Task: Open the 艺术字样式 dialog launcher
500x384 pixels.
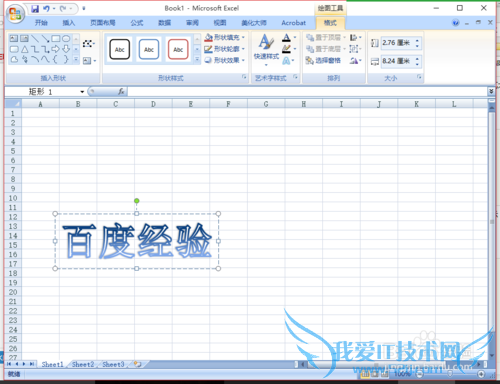Action: (x=295, y=77)
